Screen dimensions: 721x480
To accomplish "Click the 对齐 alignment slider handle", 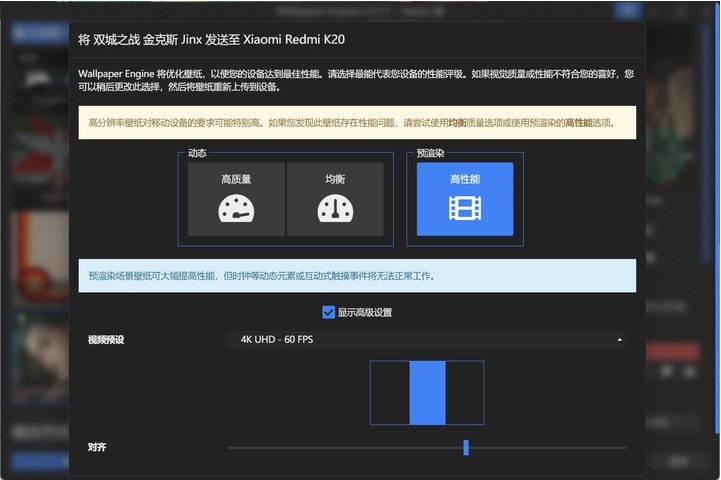I will [466, 447].
